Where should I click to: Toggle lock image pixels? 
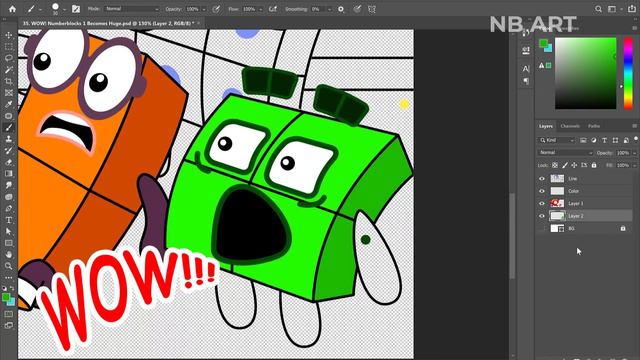point(564,165)
